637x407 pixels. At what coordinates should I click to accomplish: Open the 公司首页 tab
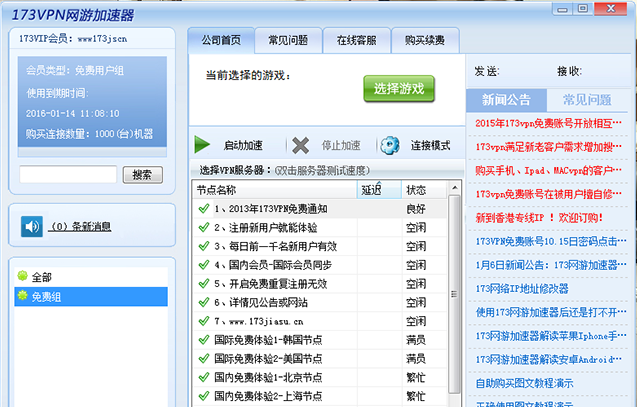[x=221, y=40]
